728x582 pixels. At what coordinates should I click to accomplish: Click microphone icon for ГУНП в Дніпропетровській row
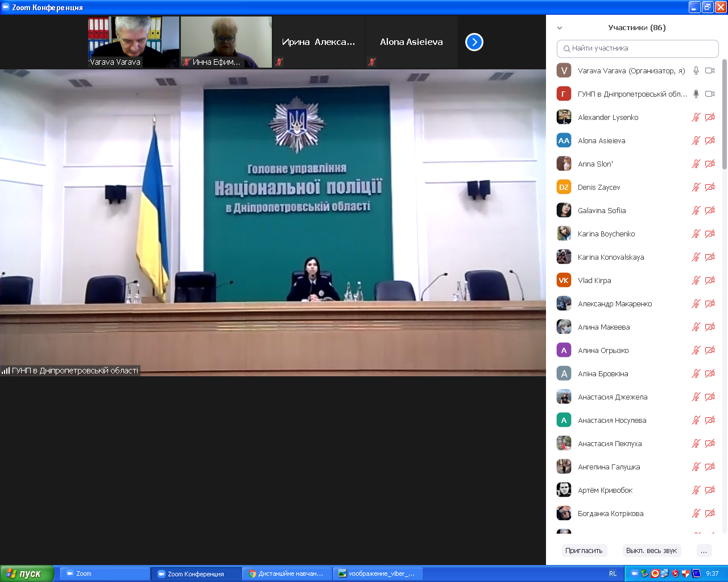(696, 94)
